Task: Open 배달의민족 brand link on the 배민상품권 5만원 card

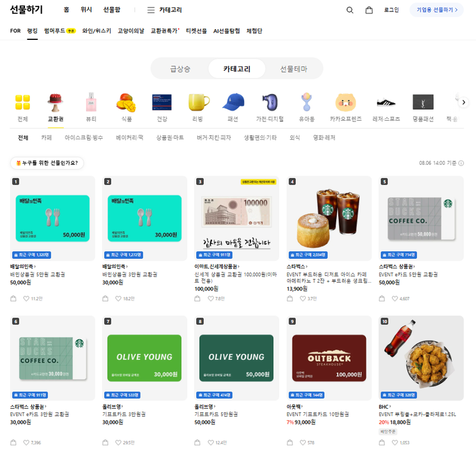Action: [x=23, y=267]
